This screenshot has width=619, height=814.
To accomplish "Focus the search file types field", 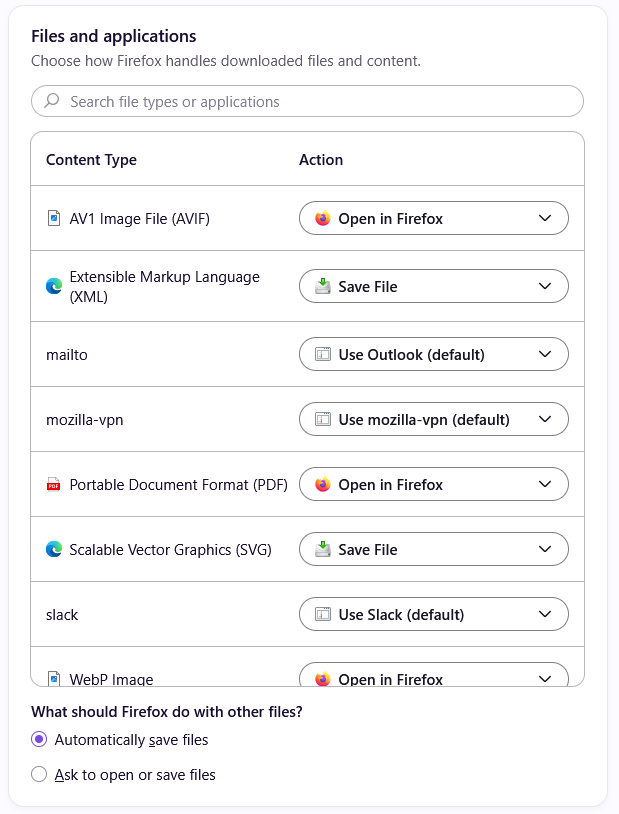I will tap(307, 101).
